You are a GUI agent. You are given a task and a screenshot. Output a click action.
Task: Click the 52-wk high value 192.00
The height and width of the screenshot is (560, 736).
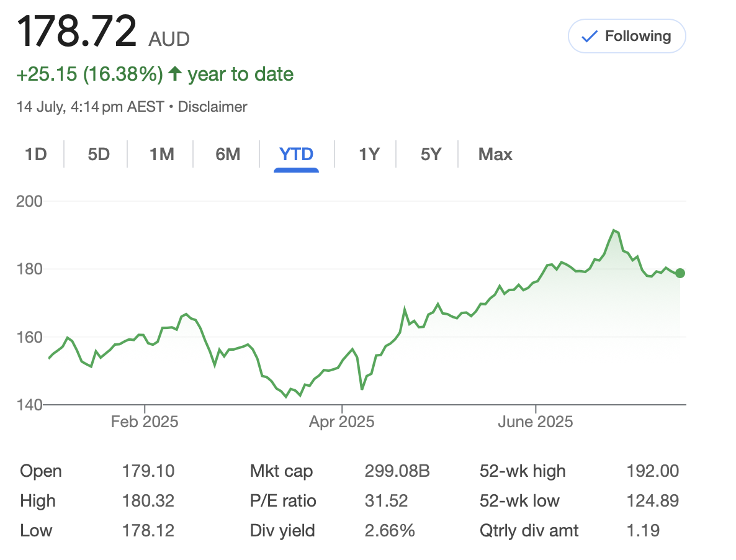pos(653,471)
